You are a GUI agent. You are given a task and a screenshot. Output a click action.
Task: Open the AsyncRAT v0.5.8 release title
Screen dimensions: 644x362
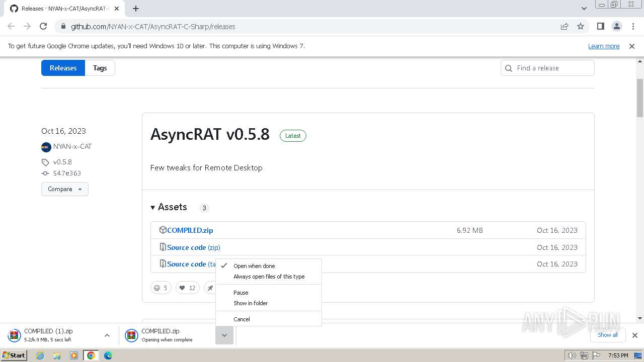pyautogui.click(x=210, y=134)
